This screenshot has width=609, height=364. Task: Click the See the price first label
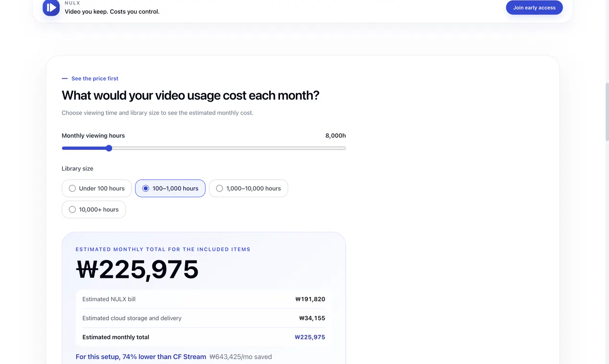click(95, 79)
